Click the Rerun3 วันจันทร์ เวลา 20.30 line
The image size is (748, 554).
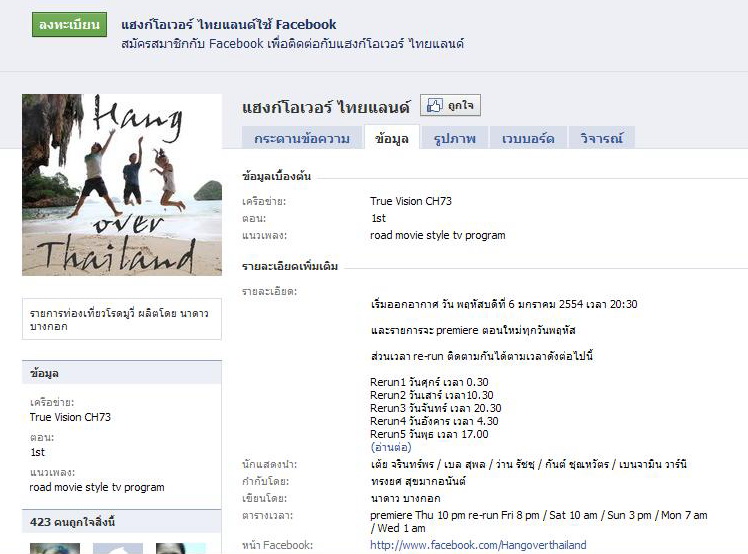[x=436, y=408]
